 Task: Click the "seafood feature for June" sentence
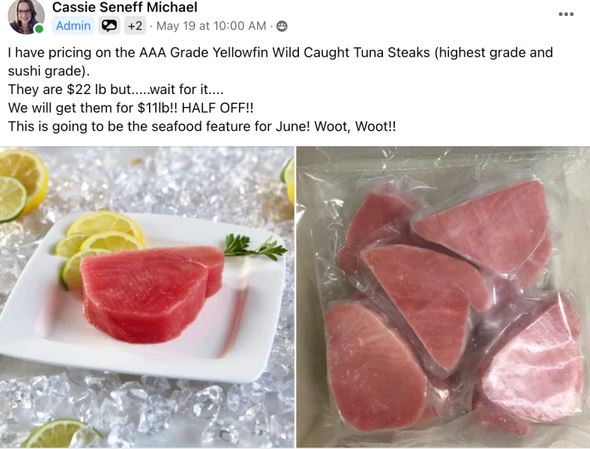(202, 126)
